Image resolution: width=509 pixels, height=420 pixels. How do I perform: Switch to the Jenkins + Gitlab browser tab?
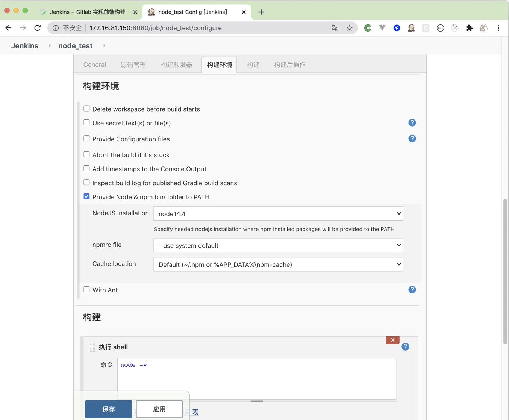pos(88,12)
